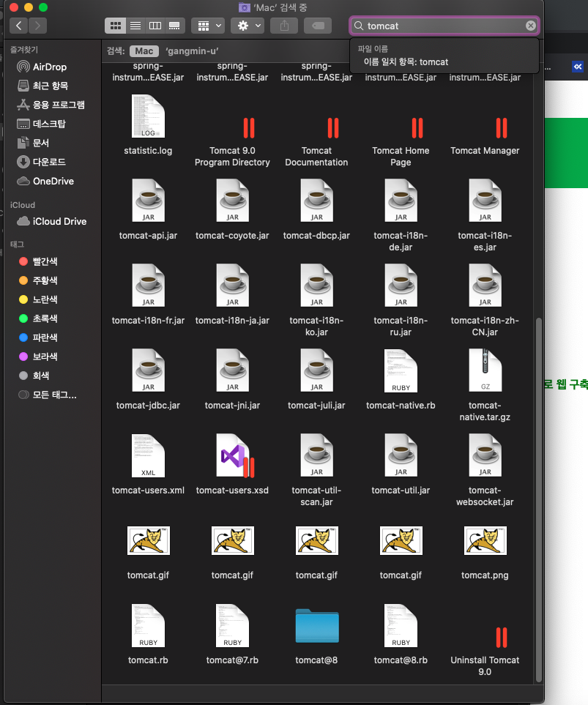The height and width of the screenshot is (705, 588).
Task: Select tomcat-jni.jar file
Action: coord(232,370)
